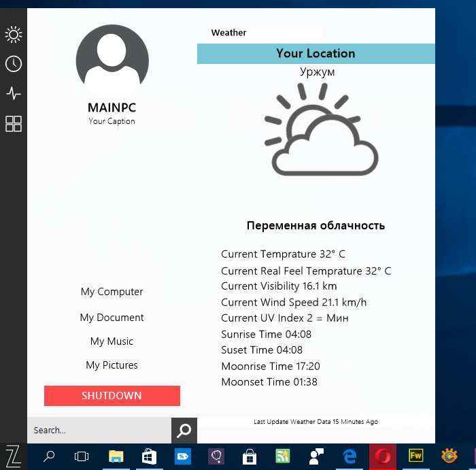Open the Windows Store tile icon on taskbar

tap(149, 456)
